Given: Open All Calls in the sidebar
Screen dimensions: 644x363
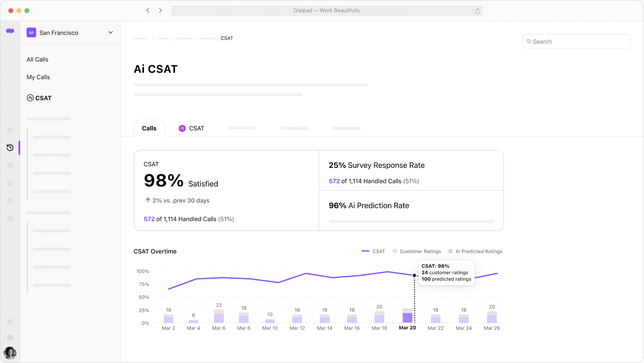Looking at the screenshot, I should 38,59.
